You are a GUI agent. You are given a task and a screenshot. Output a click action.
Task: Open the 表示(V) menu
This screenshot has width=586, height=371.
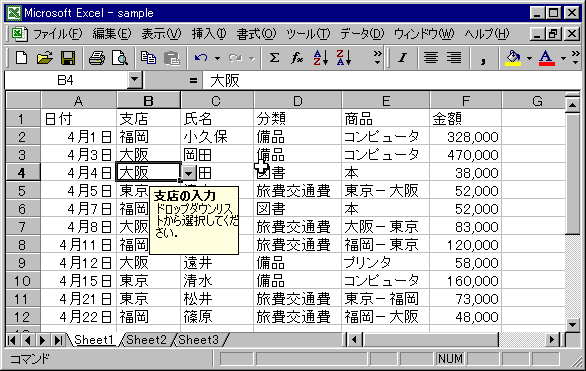(161, 34)
